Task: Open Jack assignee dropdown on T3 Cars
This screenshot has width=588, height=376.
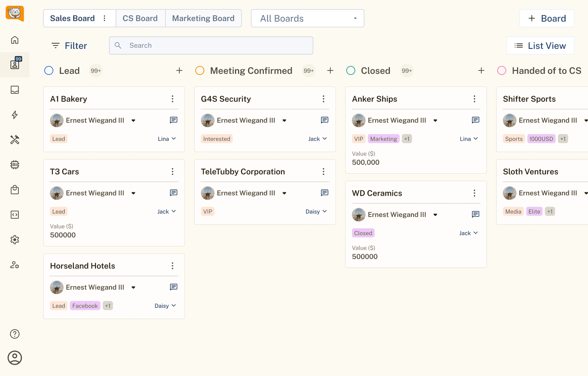Action: coord(167,211)
